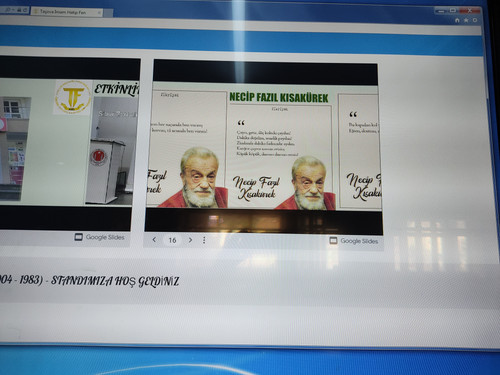Minimize the browser window
This screenshot has width=500, height=375.
tap(441, 11)
